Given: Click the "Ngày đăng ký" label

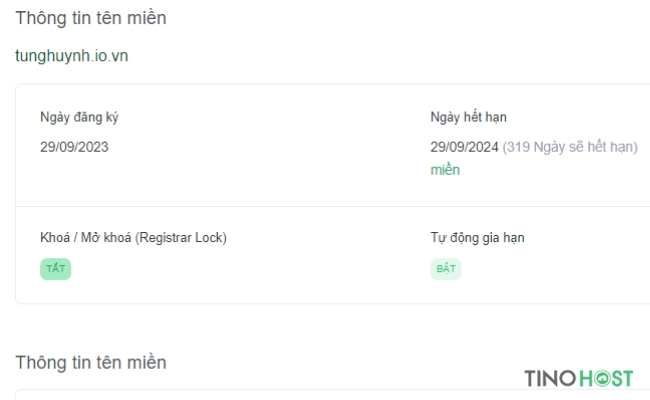Looking at the screenshot, I should [79, 117].
